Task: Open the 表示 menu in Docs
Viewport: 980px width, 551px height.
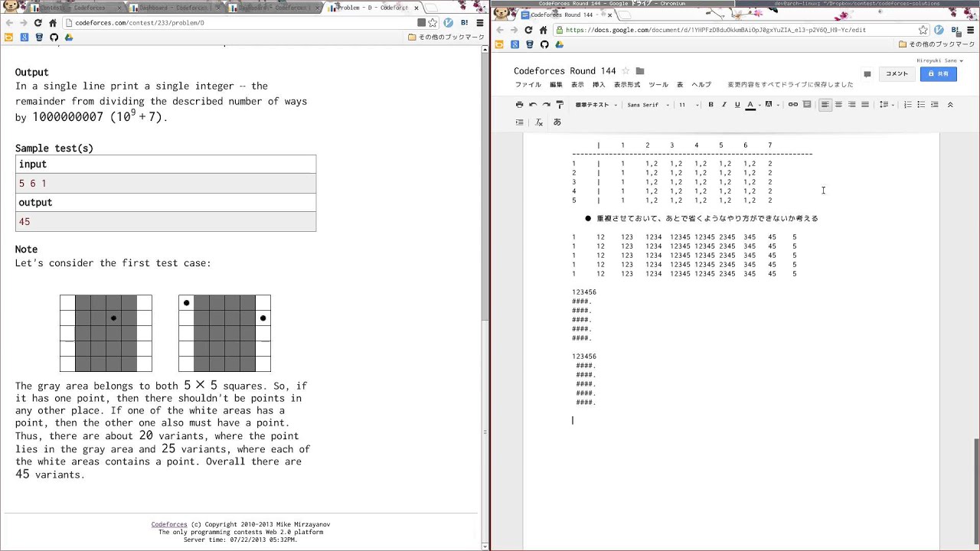Action: (577, 85)
